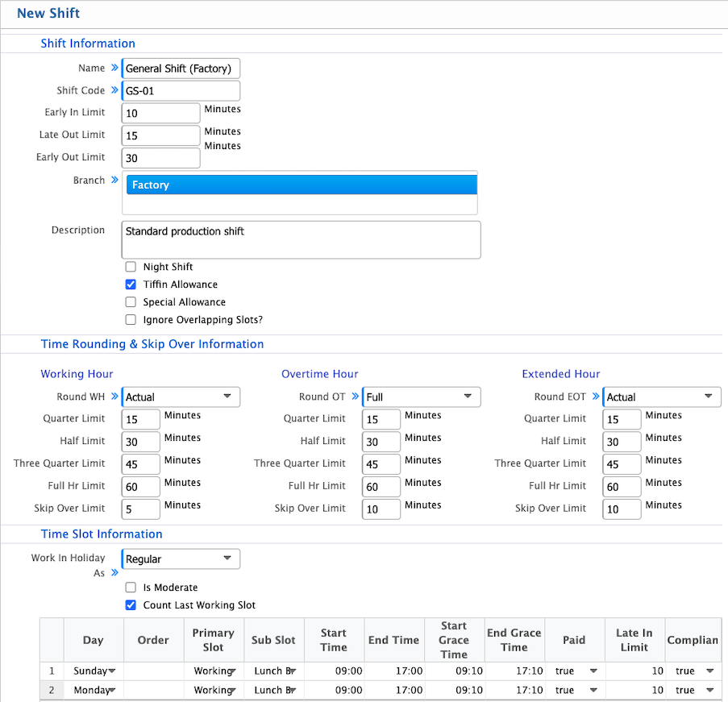Expand the Work In Holiday As Regular dropdown

pyautogui.click(x=181, y=559)
